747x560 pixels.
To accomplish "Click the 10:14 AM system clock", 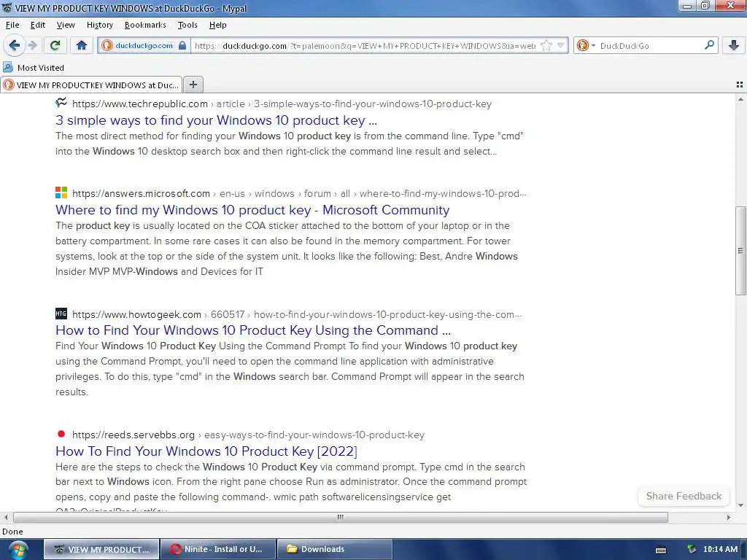I will (x=720, y=549).
